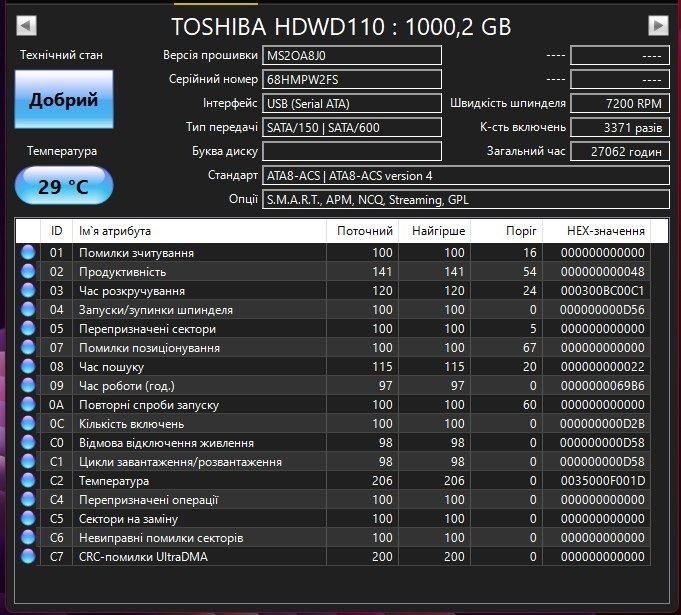Image resolution: width=681 pixels, height=615 pixels.
Task: Click the Поріг column header
Action: coord(506,231)
